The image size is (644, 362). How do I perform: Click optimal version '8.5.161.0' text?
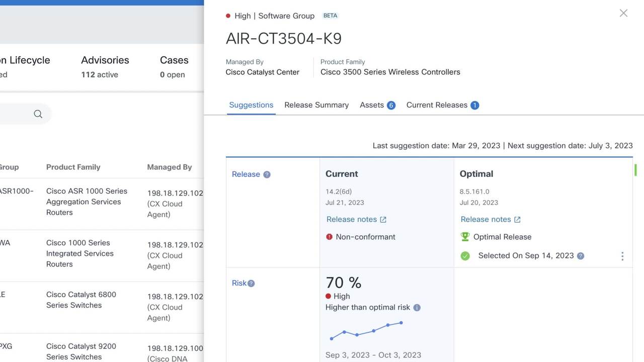pos(474,192)
